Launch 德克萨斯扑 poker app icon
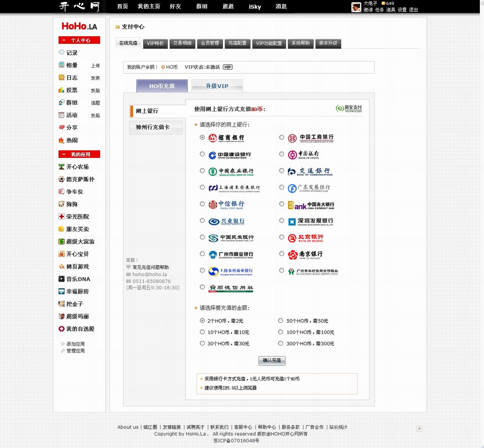 tap(61, 179)
